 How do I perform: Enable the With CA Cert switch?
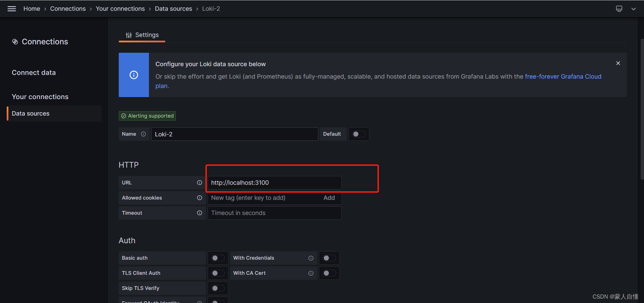[329, 273]
